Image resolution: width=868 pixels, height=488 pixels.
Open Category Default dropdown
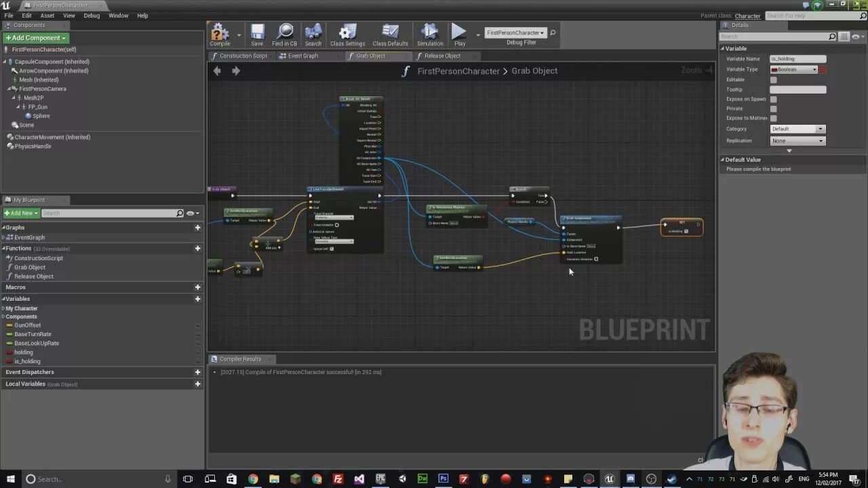(x=797, y=129)
